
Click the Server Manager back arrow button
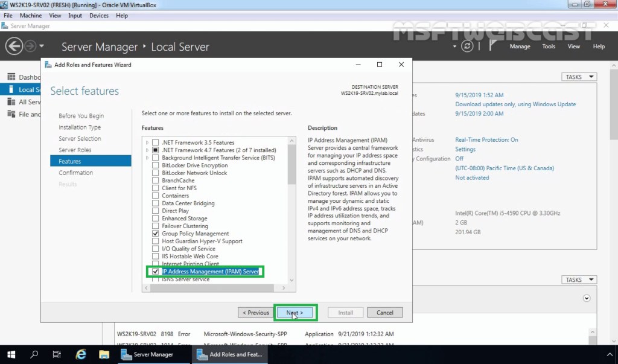click(14, 46)
